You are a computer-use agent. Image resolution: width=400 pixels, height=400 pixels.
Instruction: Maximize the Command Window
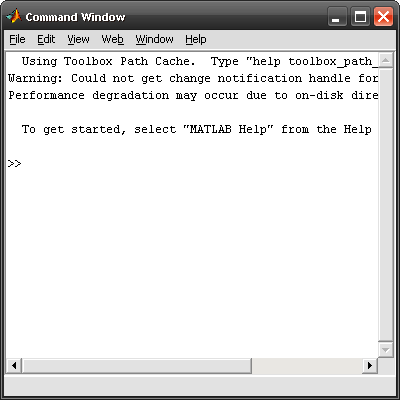[360, 17]
